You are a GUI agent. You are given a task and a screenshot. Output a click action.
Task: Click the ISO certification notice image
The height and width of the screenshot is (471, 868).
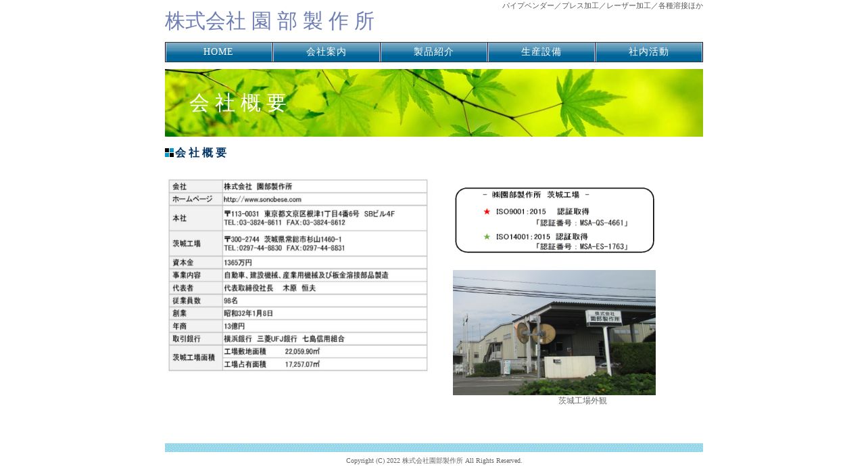coord(554,220)
